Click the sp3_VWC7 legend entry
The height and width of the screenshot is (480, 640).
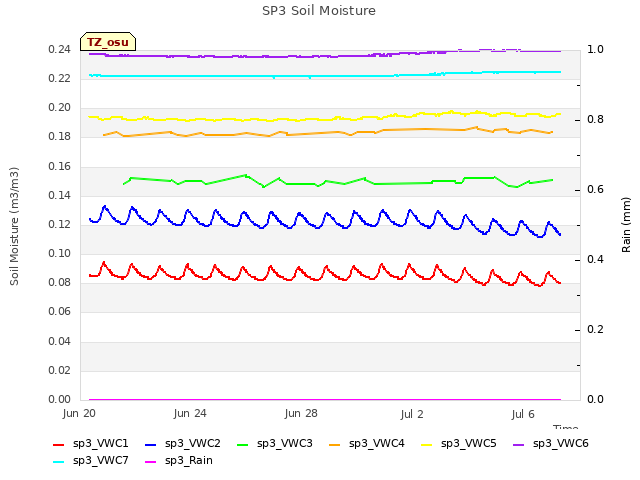click(x=91, y=461)
